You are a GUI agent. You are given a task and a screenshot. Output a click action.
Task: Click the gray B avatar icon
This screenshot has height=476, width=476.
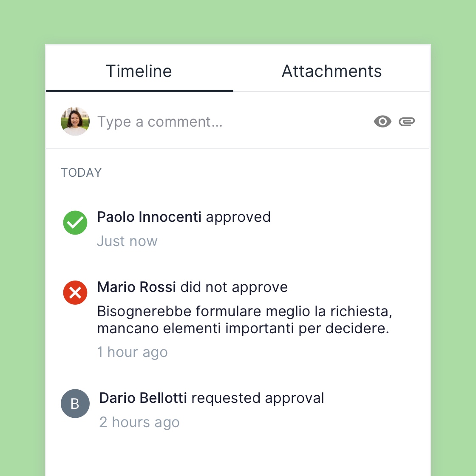[x=75, y=404]
